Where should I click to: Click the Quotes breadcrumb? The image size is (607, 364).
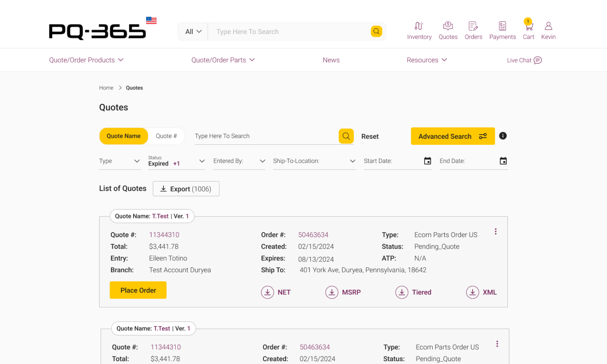(x=134, y=88)
